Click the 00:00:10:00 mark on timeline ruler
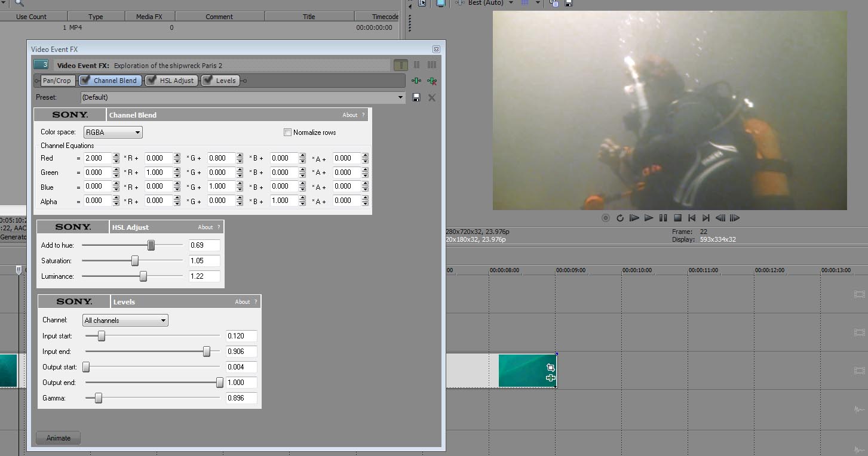 637,270
